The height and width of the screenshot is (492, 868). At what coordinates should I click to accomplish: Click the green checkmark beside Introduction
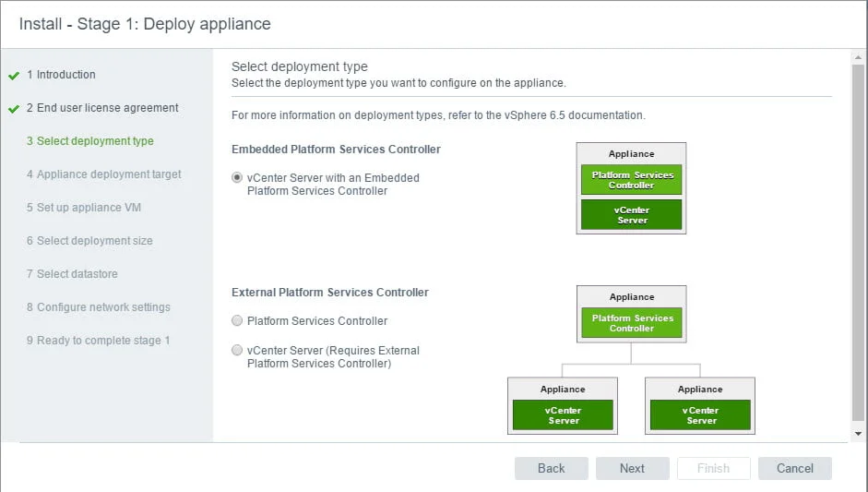pyautogui.click(x=14, y=76)
